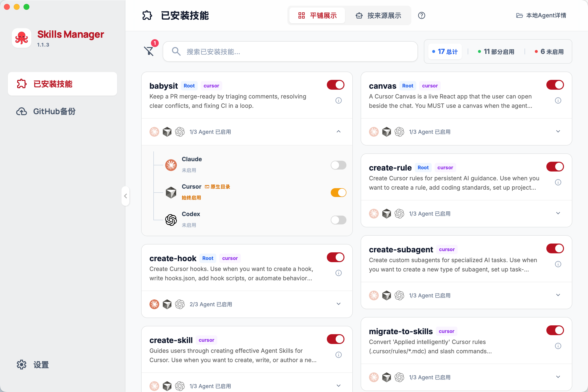Click the filter icon with red badge
This screenshot has width=588, height=392.
149,51
